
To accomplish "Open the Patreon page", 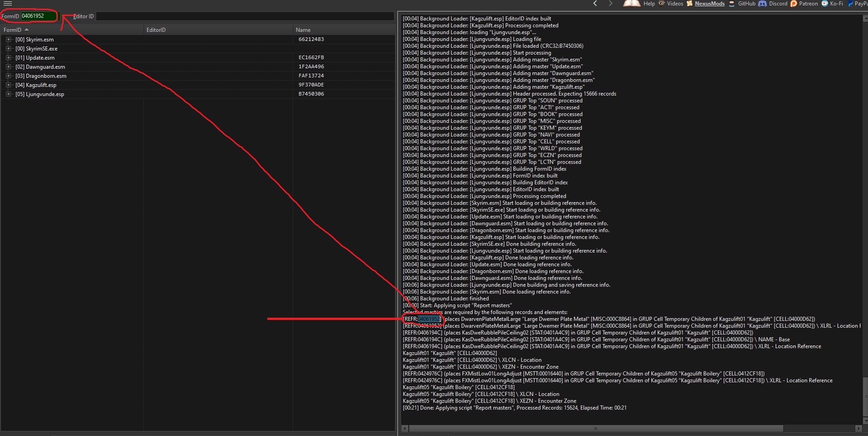I will [804, 3].
